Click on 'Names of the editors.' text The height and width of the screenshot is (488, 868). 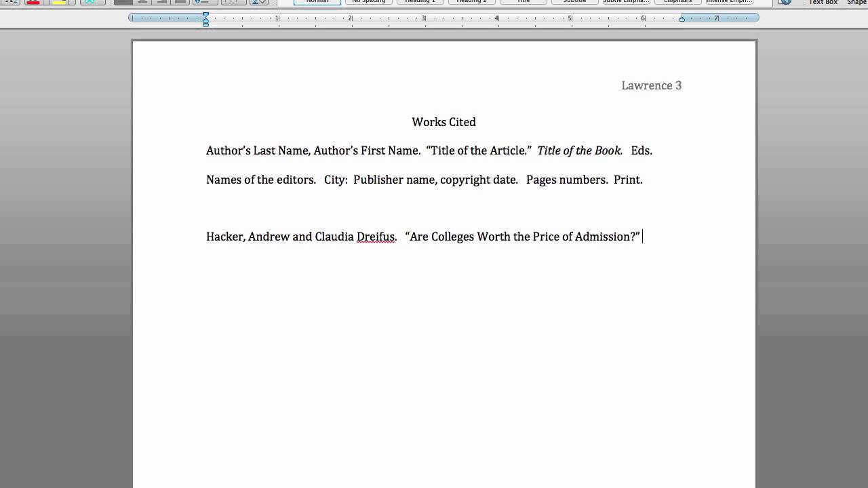pyautogui.click(x=261, y=180)
